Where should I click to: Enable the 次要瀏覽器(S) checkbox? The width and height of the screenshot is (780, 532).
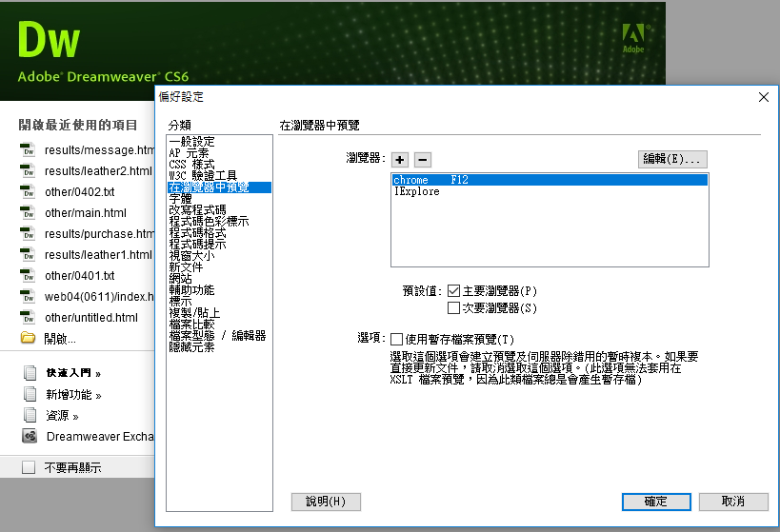pos(454,308)
